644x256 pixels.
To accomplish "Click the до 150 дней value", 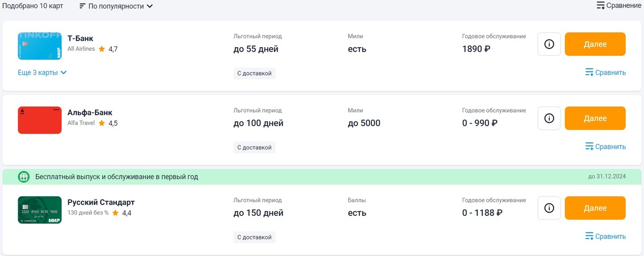I will click(x=259, y=213).
